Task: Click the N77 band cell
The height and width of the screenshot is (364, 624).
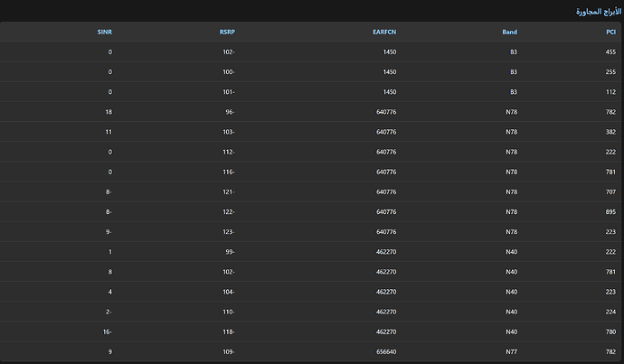Action: pyautogui.click(x=511, y=351)
